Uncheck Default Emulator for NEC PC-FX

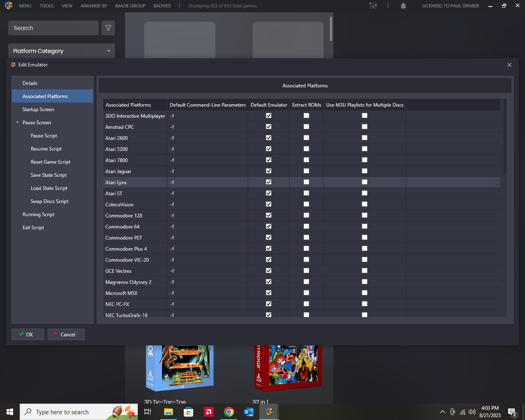269,304
